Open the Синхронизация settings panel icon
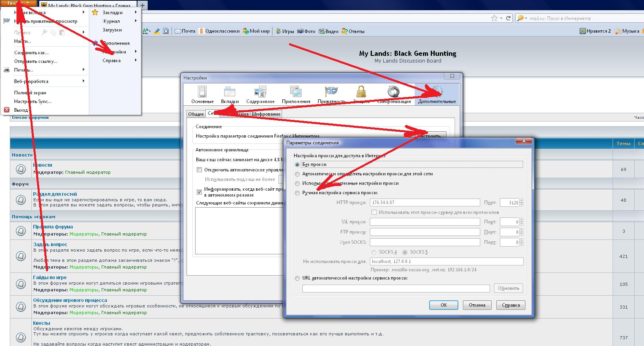 (x=393, y=92)
